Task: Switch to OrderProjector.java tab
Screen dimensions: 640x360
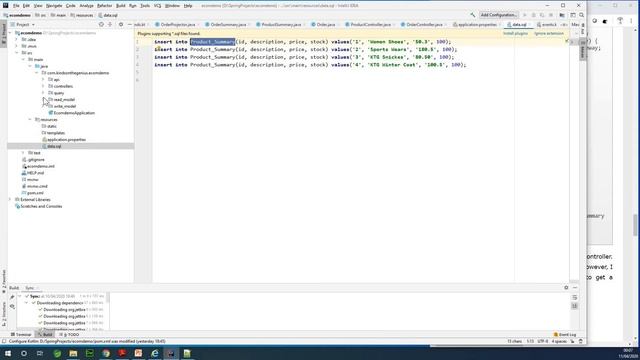Action: [178, 24]
